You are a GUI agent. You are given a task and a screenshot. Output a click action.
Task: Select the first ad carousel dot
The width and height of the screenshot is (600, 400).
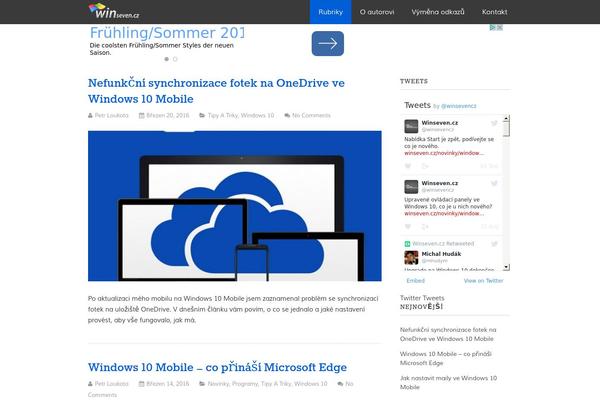pyautogui.click(x=166, y=59)
